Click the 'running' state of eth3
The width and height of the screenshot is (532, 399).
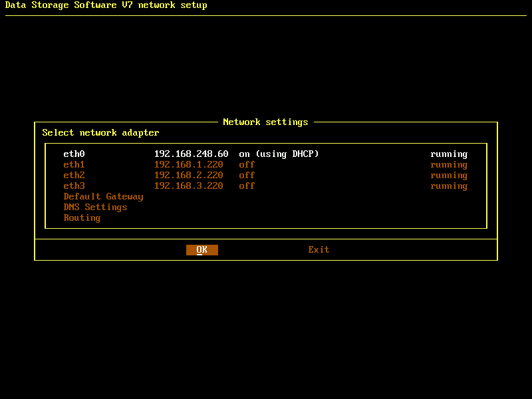click(x=450, y=186)
